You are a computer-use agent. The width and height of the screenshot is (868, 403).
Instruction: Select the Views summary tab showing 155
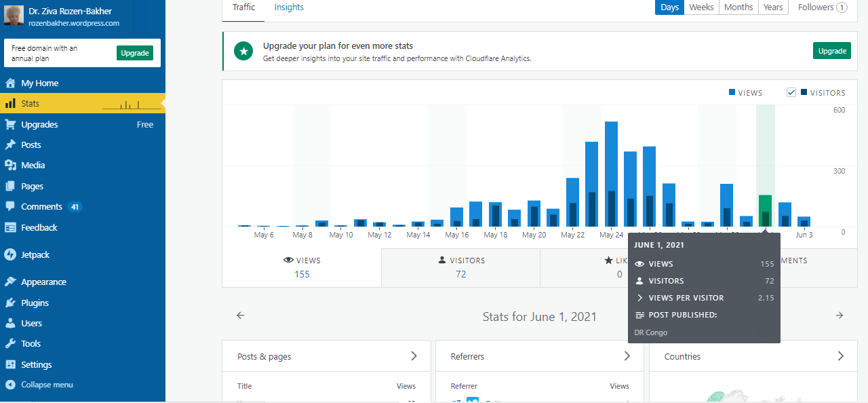[302, 267]
